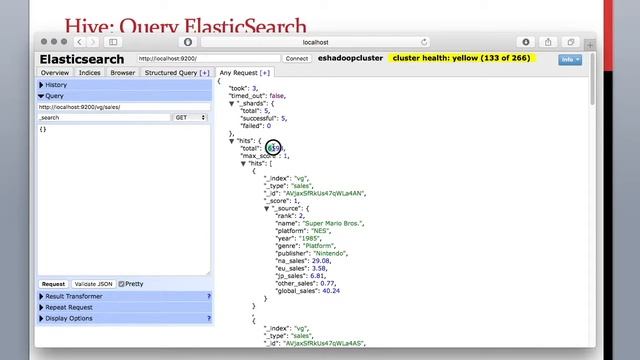The width and height of the screenshot is (640, 360).
Task: Switch to the Indices tab
Action: tap(89, 73)
